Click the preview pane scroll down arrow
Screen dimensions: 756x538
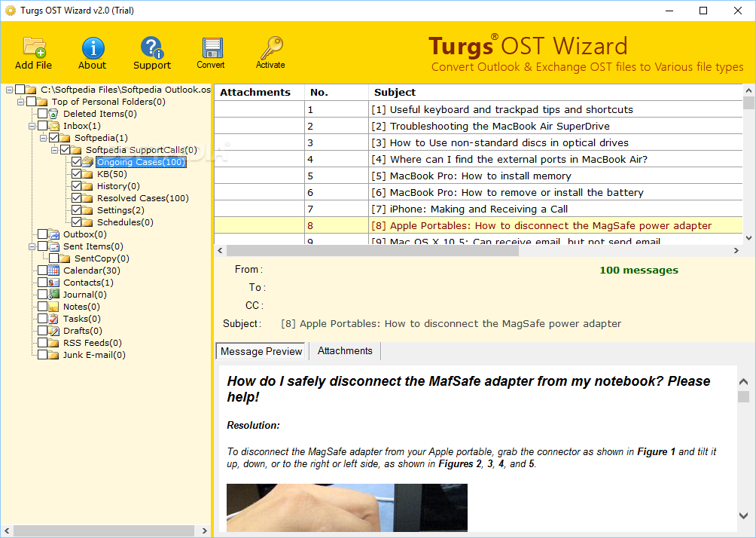[x=743, y=515]
